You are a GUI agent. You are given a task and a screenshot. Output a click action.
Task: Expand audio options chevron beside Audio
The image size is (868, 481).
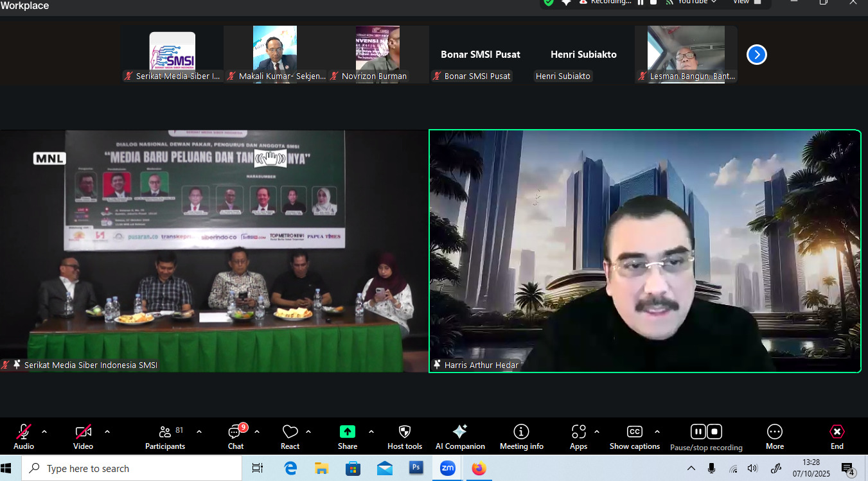[44, 432]
